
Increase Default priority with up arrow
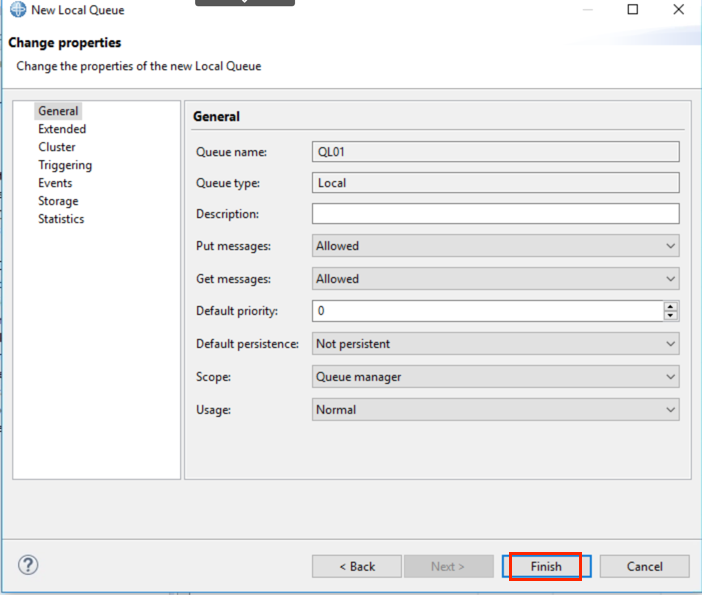[x=670, y=307]
